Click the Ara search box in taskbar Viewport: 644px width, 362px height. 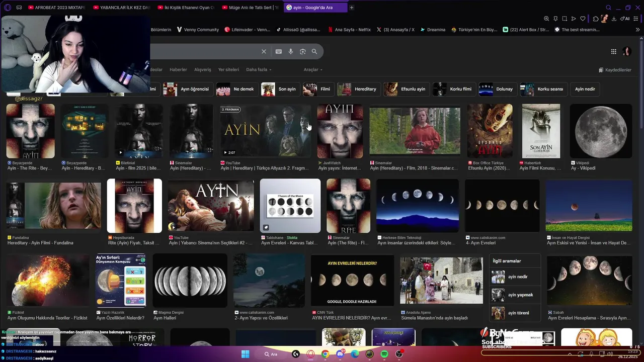271,354
